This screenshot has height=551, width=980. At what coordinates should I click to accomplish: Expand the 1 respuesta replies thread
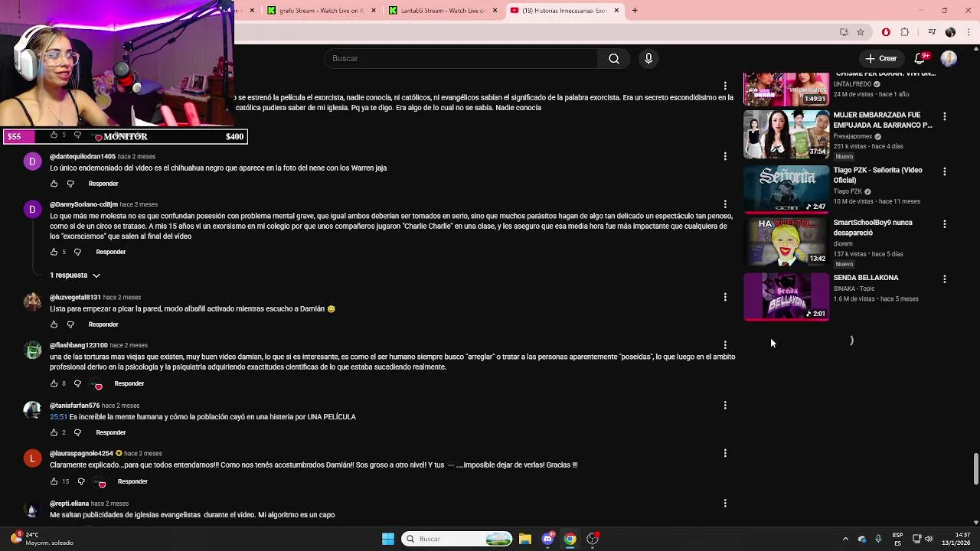click(75, 275)
